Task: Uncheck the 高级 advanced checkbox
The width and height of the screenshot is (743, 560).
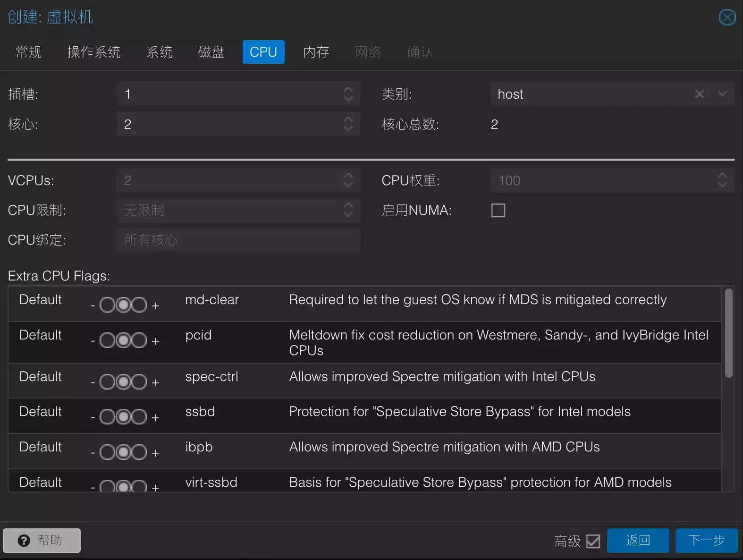Action: (593, 541)
